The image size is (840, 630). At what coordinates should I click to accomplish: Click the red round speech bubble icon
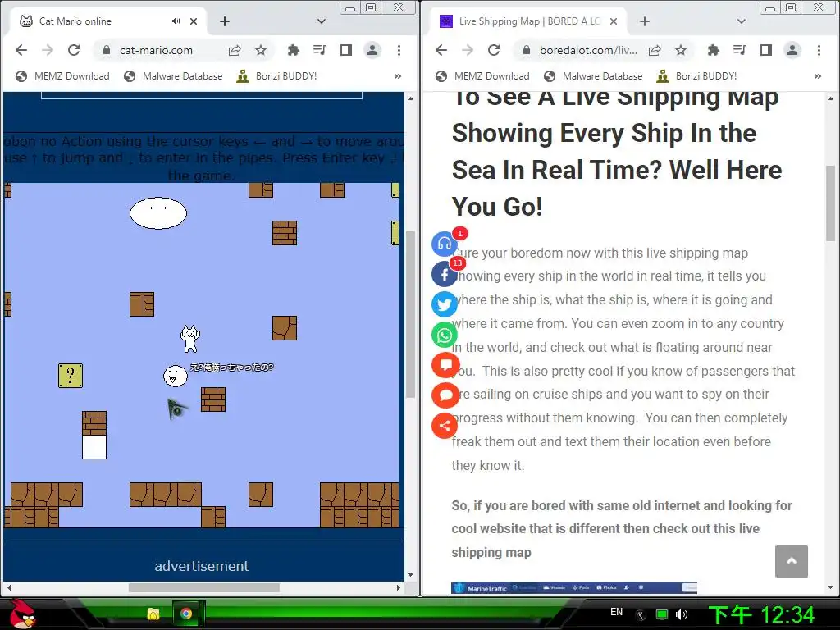(x=445, y=395)
